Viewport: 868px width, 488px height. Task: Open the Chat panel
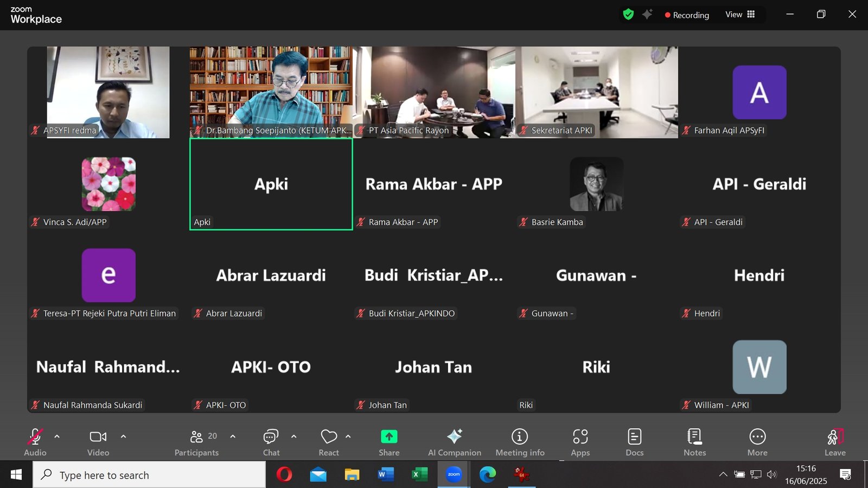(271, 442)
